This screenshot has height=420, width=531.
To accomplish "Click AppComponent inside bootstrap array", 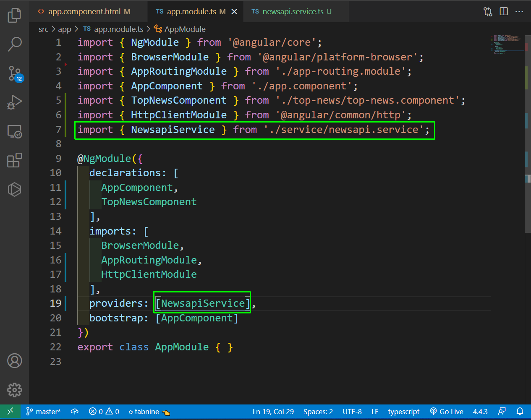I will coord(197,318).
